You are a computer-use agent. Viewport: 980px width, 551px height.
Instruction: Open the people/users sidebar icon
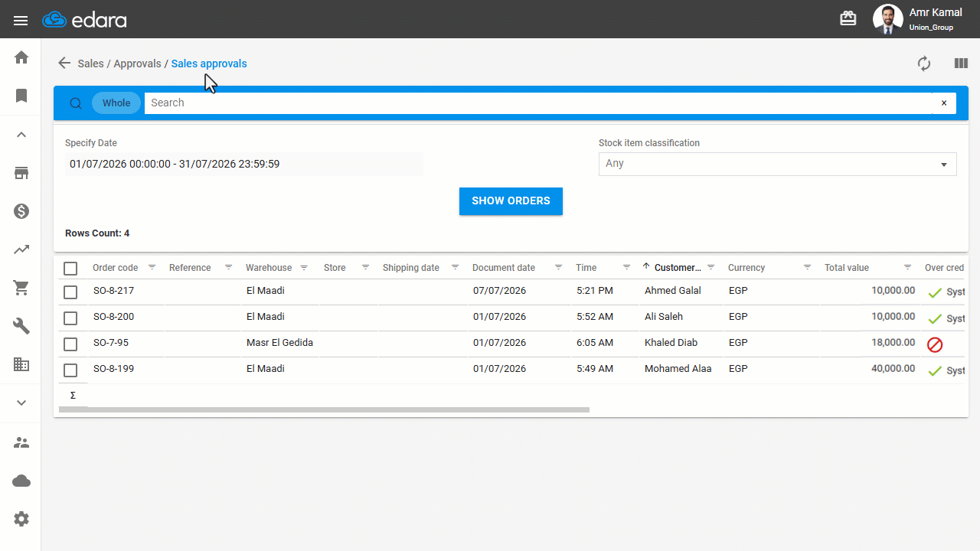21,442
